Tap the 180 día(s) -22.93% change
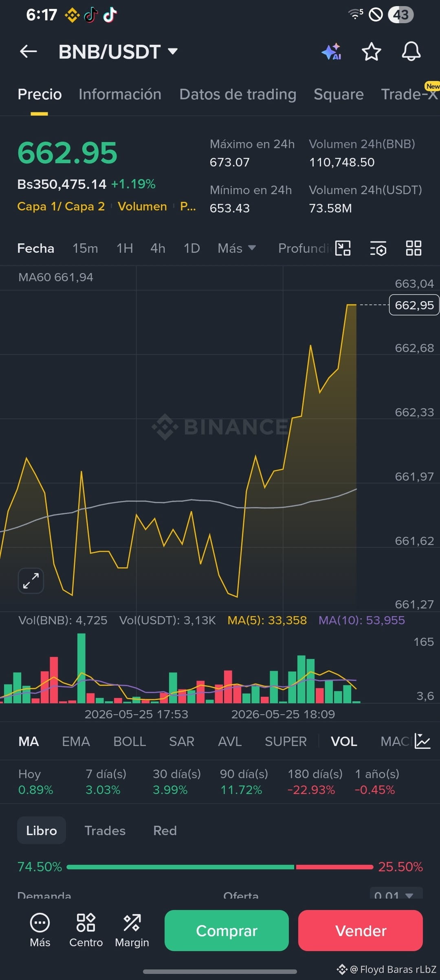 [x=315, y=782]
